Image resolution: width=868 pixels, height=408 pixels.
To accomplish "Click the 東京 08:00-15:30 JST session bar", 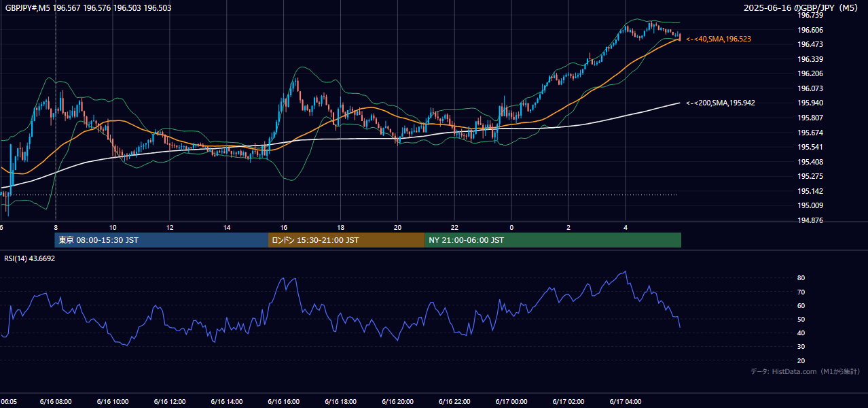I will 162,240.
